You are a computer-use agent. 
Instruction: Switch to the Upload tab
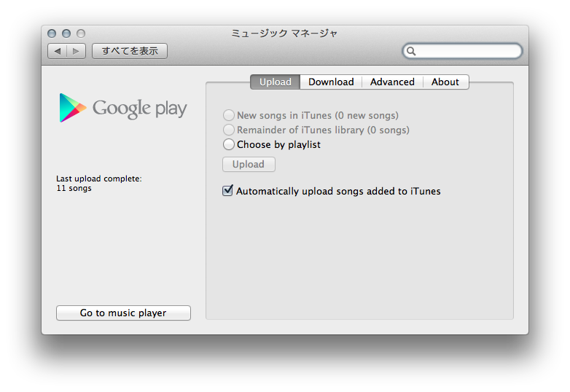point(276,82)
